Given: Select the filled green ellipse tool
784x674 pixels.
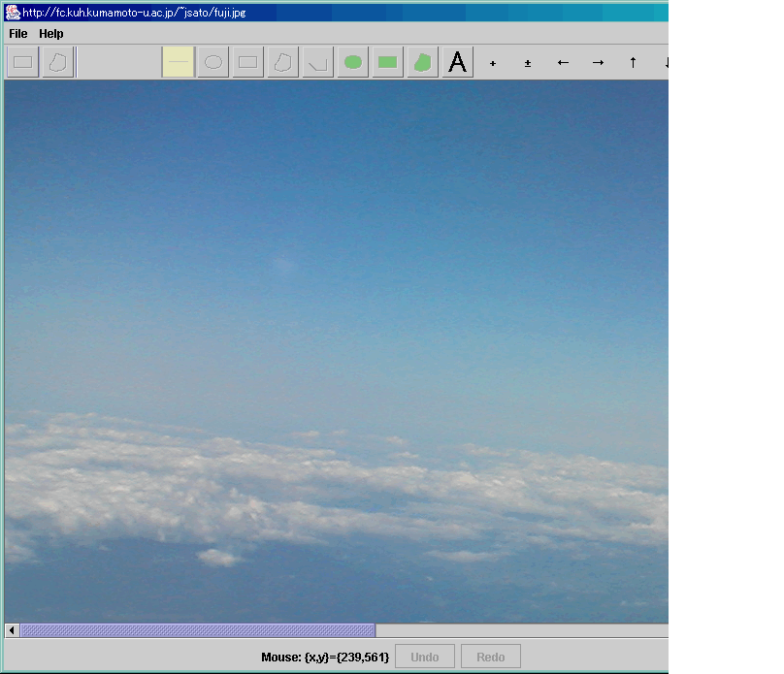Looking at the screenshot, I should [353, 62].
